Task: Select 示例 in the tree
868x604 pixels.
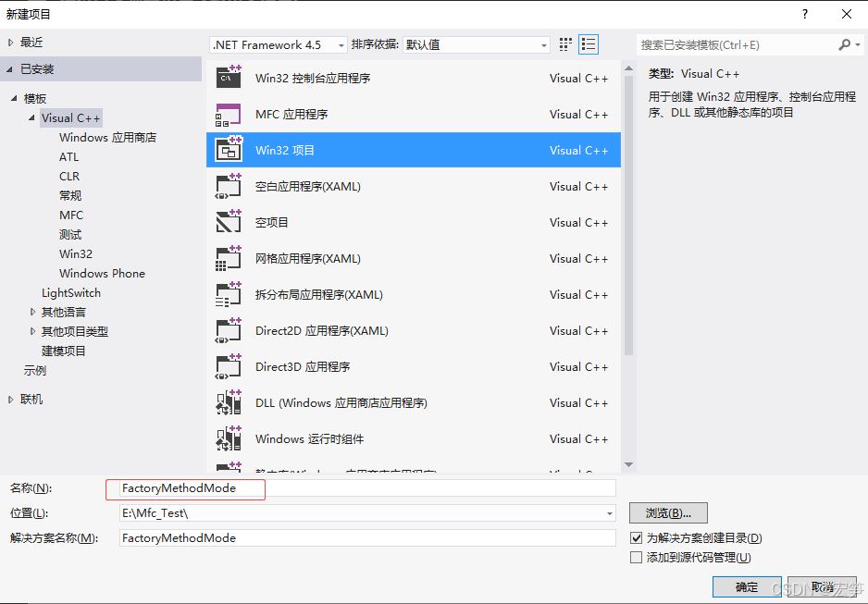Action: (x=35, y=371)
